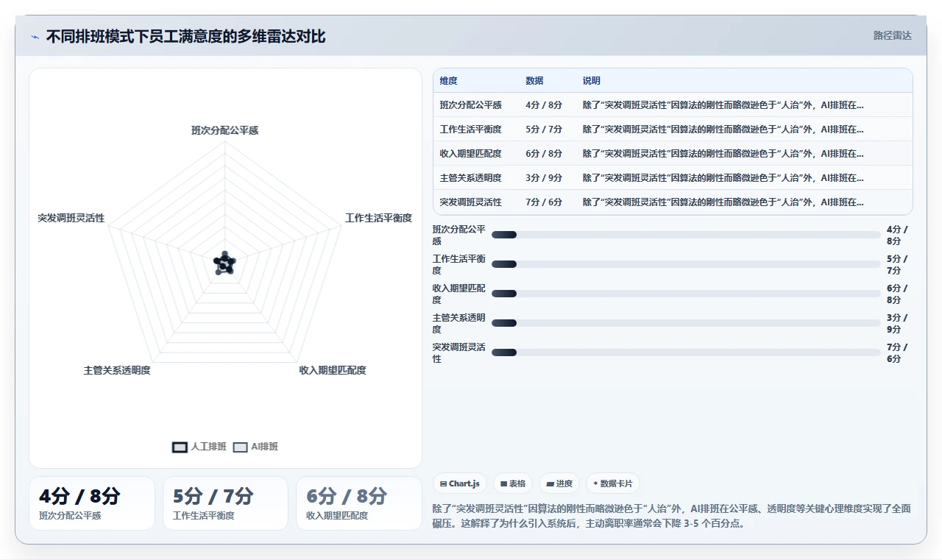942x560 pixels.
Task: Select table row 收入期望匹配度
Action: click(673, 154)
